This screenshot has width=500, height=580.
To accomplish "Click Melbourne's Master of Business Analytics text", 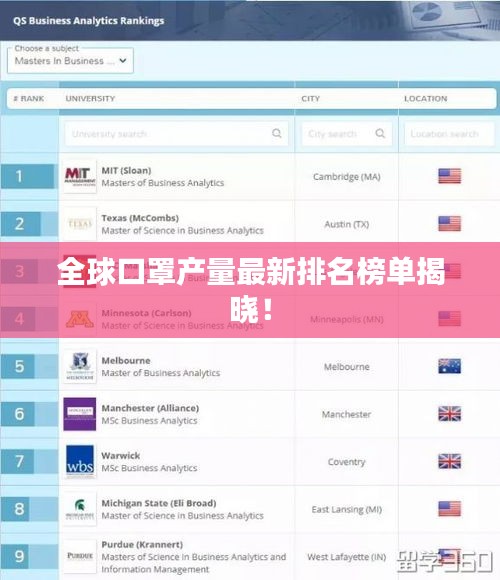I will (x=161, y=373).
